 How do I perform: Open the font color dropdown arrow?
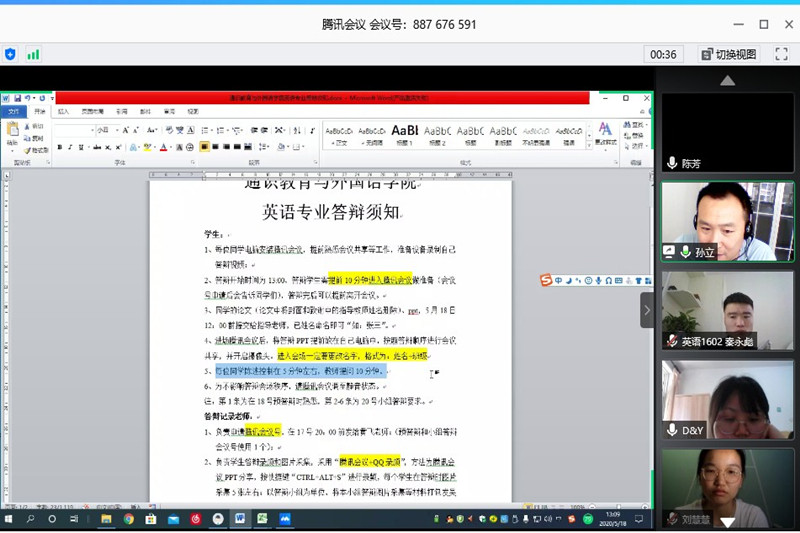(170, 147)
